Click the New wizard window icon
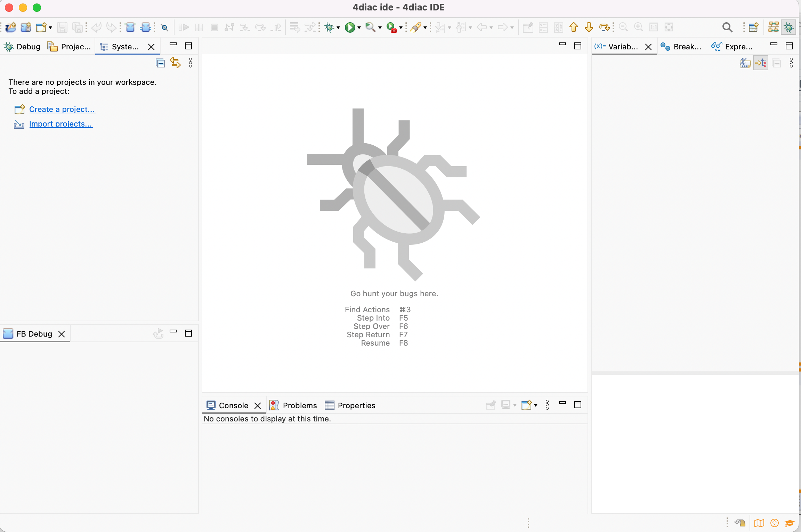The height and width of the screenshot is (532, 801). click(x=41, y=27)
